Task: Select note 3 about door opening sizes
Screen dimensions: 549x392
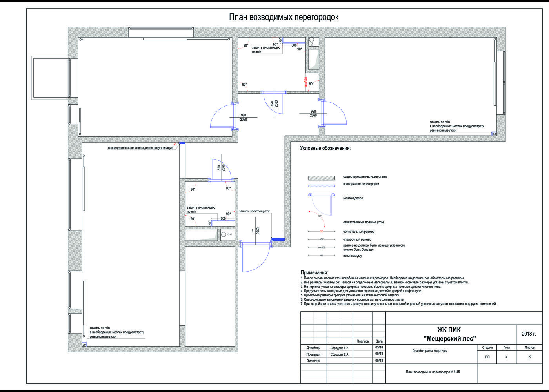Action: [371, 287]
